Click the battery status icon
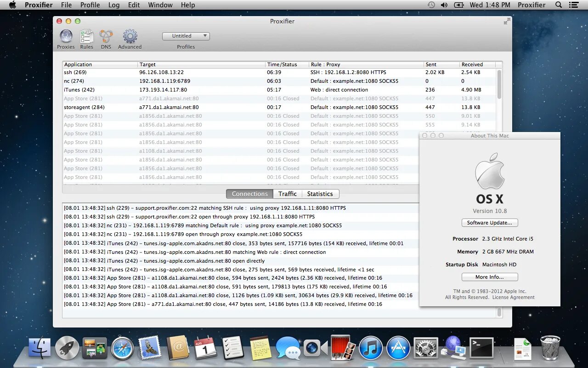Screen dimensions: 588x368 click(458, 5)
